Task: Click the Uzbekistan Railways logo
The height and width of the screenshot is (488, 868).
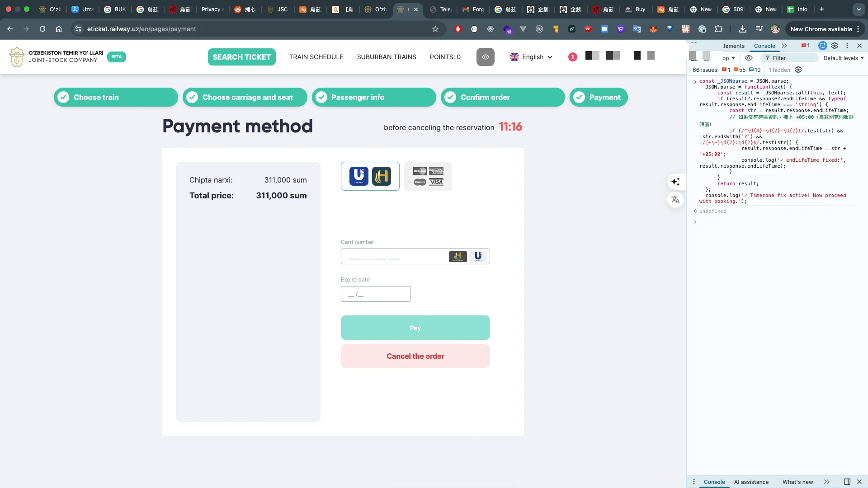Action: (x=17, y=57)
